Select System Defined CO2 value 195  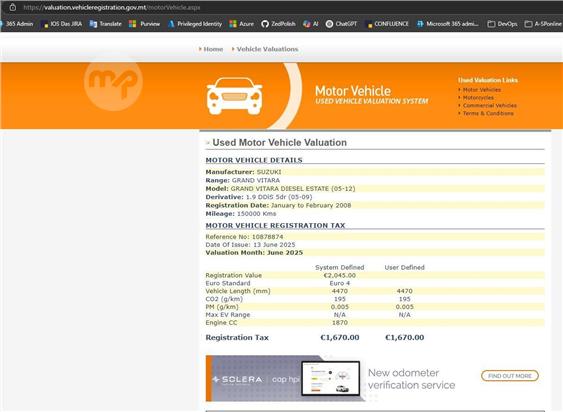click(x=339, y=299)
